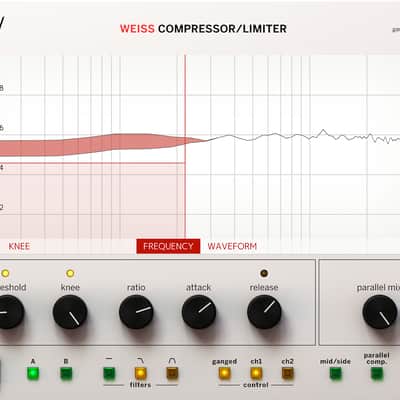The image size is (400, 400).
Task: Click the 'attack' label
Action: (x=199, y=287)
